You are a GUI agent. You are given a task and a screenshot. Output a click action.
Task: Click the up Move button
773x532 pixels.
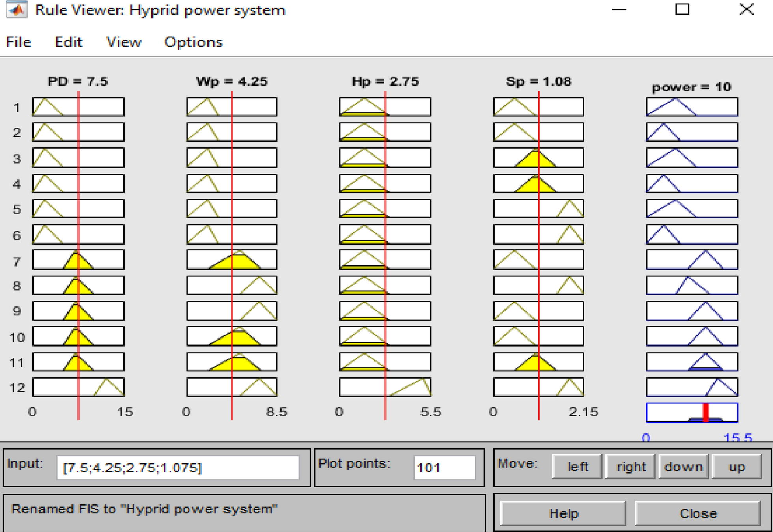(737, 467)
